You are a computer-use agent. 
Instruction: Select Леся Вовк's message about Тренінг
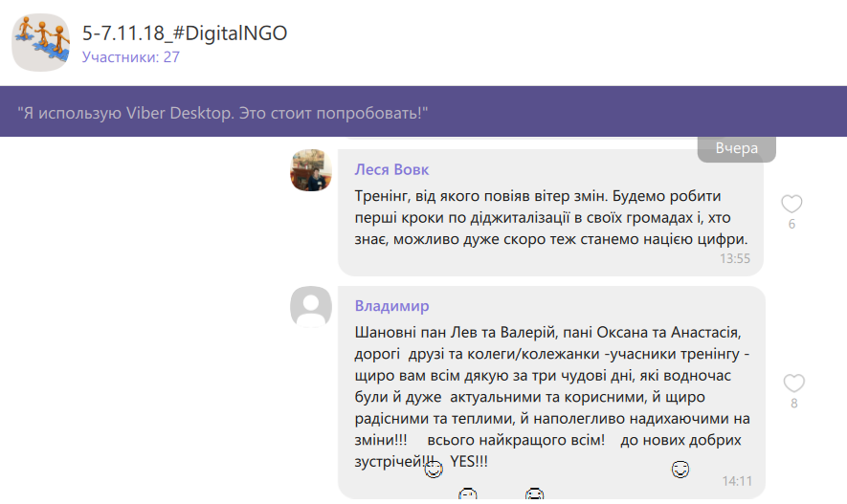click(551, 217)
